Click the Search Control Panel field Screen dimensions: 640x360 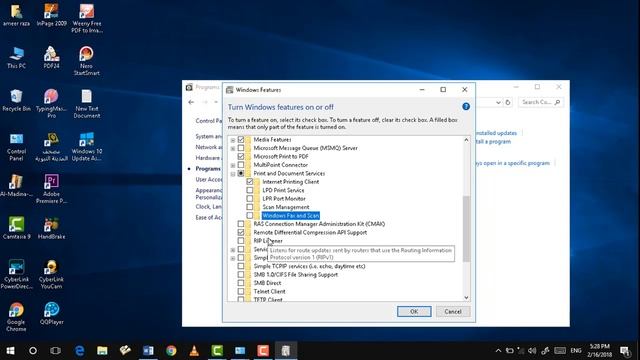point(541,102)
